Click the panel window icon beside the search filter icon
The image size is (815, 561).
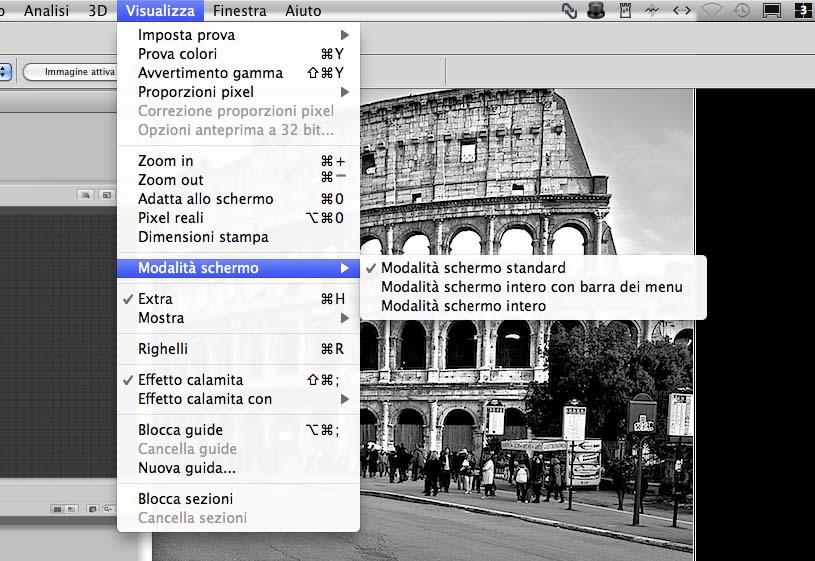click(107, 195)
